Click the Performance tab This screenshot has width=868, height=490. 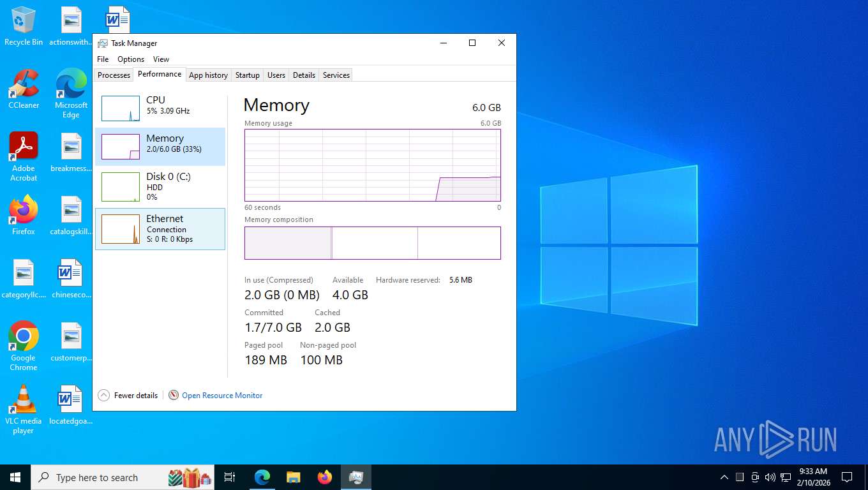(160, 74)
